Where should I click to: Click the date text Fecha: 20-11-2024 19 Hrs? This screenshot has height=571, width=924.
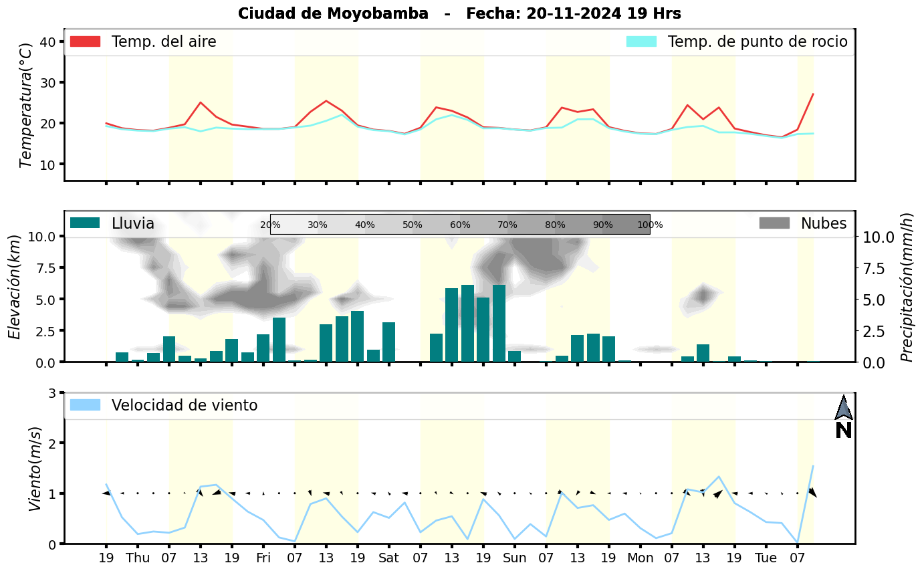pyautogui.click(x=574, y=13)
